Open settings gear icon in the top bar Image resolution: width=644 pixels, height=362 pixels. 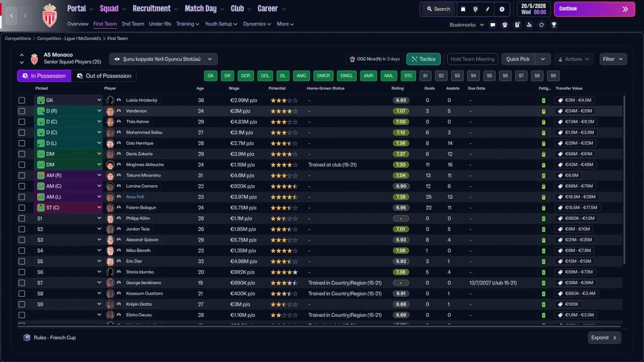tap(502, 9)
